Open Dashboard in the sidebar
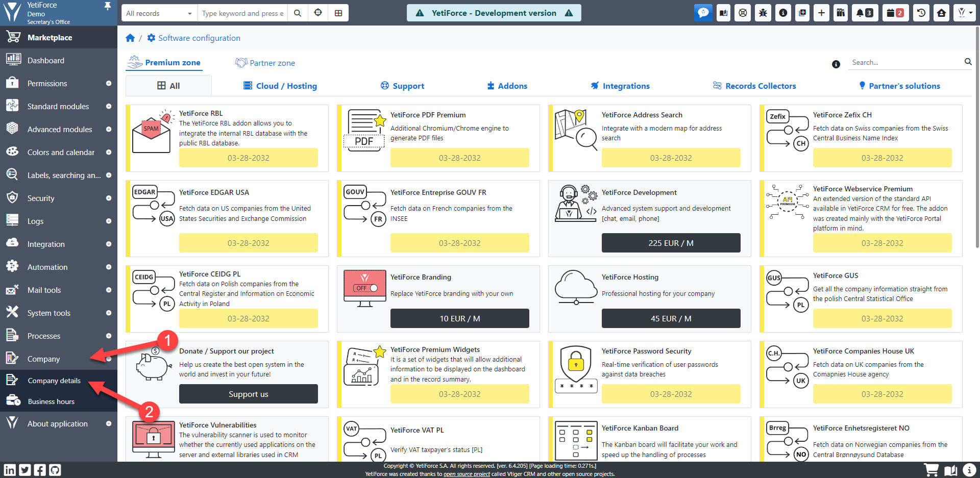The image size is (980, 478). pyautogui.click(x=59, y=61)
